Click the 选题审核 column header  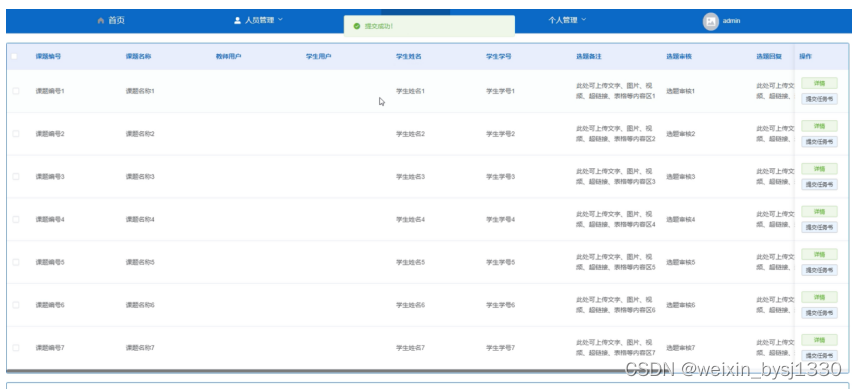tap(679, 56)
